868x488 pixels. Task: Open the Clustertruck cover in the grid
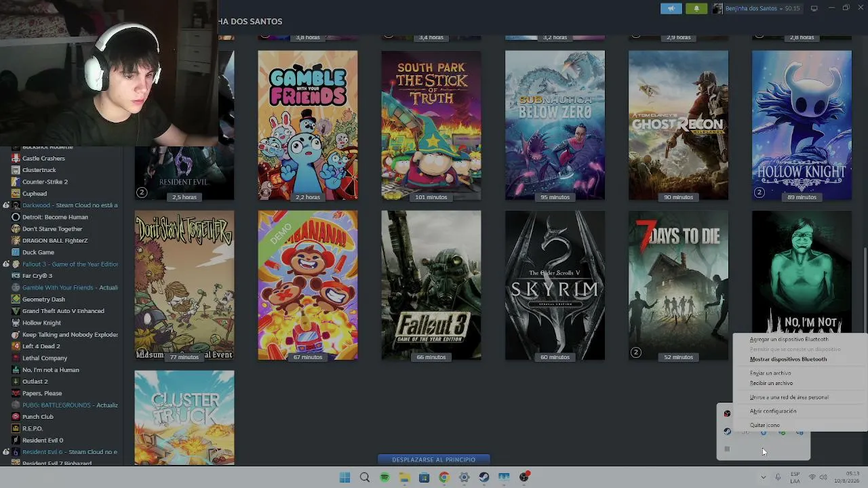[184, 418]
